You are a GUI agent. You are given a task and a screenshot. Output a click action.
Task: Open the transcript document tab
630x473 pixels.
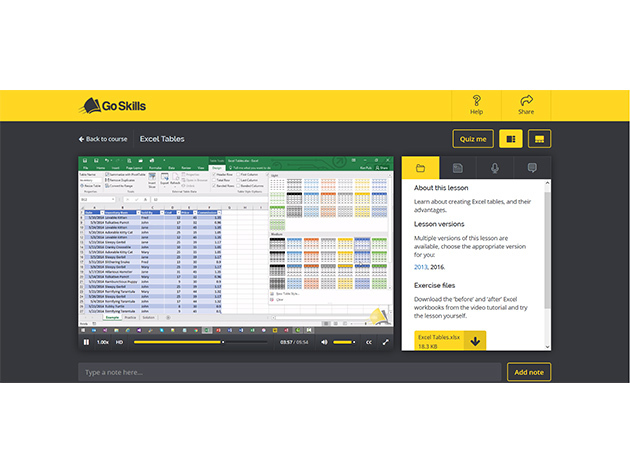(x=458, y=168)
